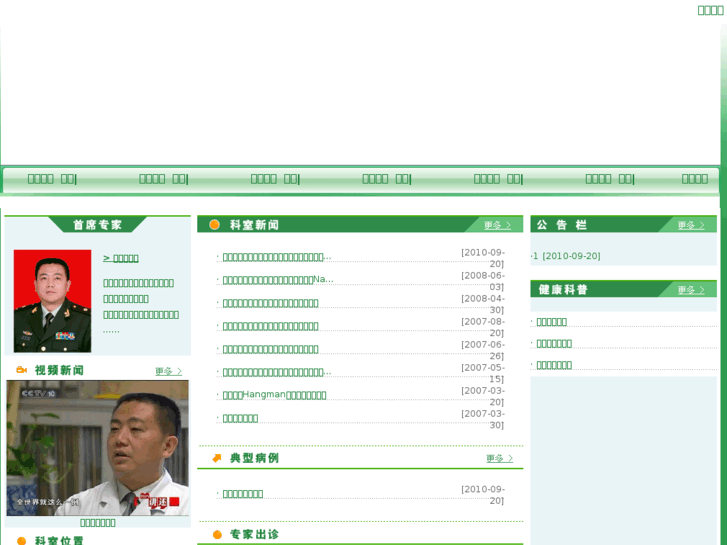Open expert name link starting with ">"
Screen dimensions: 727x545
(x=121, y=258)
